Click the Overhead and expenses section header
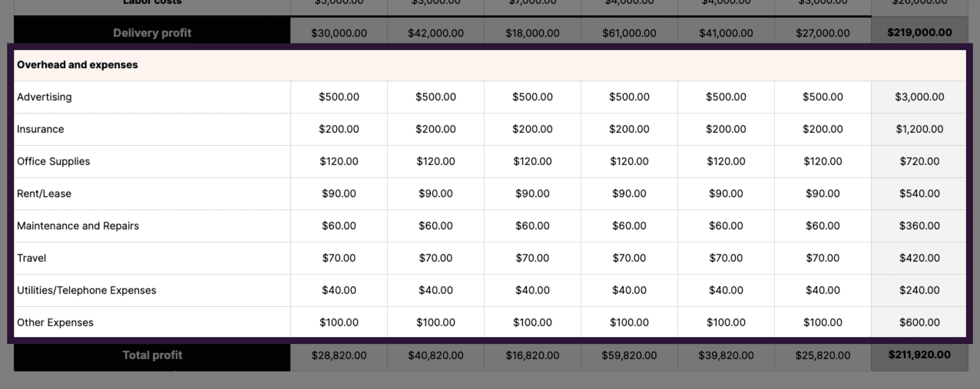Image resolution: width=980 pixels, height=389 pixels. pyautogui.click(x=77, y=65)
